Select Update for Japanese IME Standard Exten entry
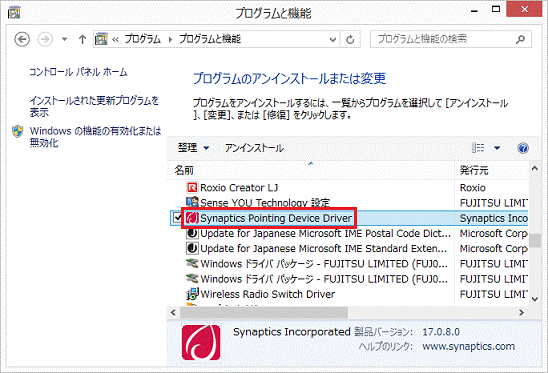Image resolution: width=548 pixels, height=373 pixels. pyautogui.click(x=324, y=249)
